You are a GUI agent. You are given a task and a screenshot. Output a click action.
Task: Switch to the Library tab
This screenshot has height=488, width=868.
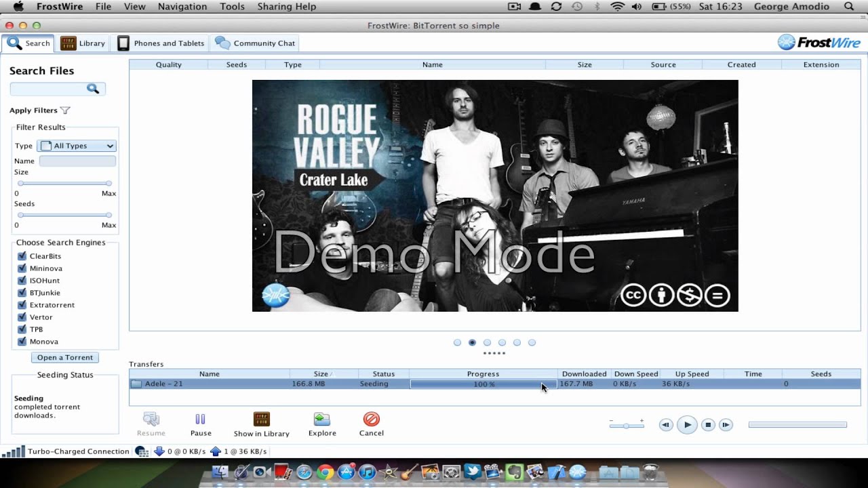click(83, 43)
